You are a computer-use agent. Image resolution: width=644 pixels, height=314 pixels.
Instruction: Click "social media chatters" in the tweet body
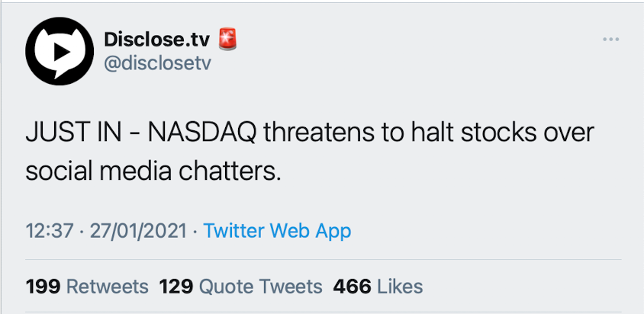click(x=153, y=169)
